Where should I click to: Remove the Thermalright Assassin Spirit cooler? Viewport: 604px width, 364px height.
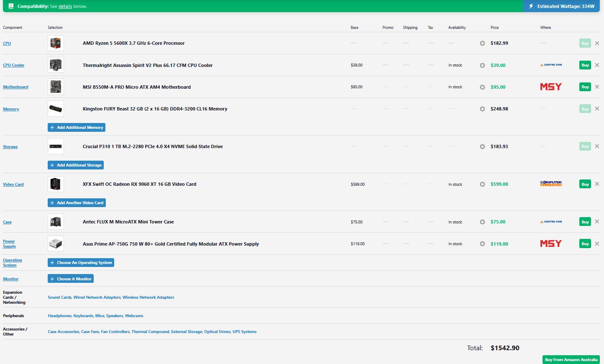(x=597, y=65)
